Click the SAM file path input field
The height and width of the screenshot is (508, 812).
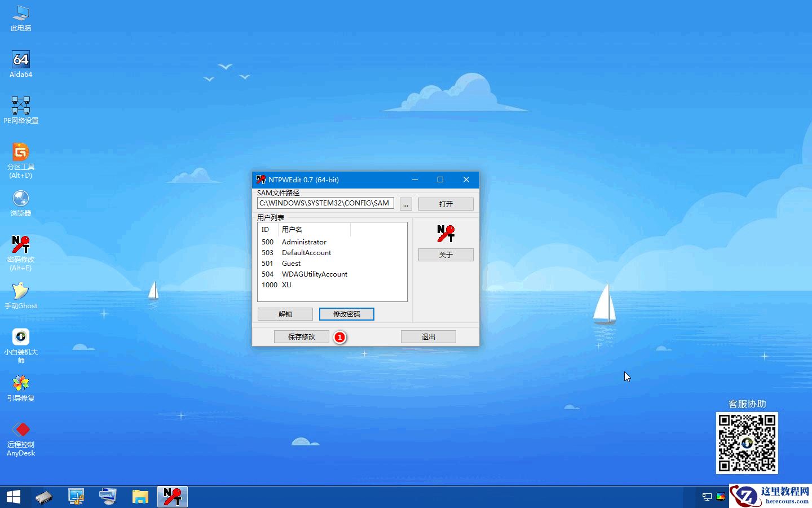[325, 203]
